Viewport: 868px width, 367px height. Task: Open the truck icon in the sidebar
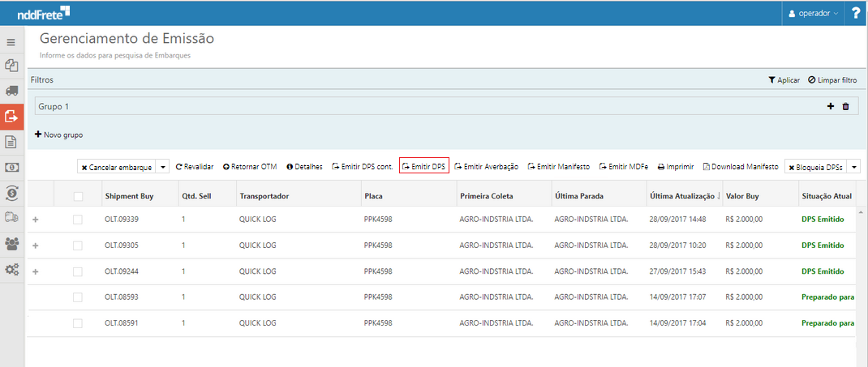tap(12, 91)
